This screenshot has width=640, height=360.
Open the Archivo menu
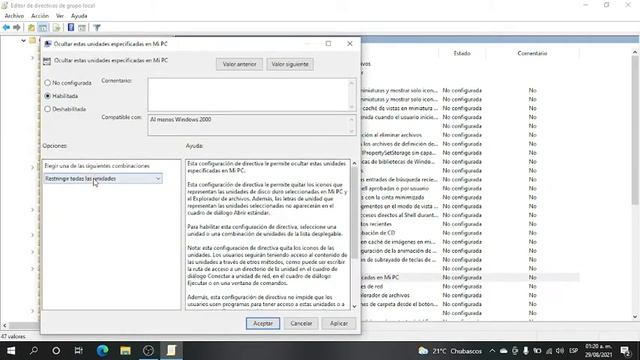tap(14, 16)
